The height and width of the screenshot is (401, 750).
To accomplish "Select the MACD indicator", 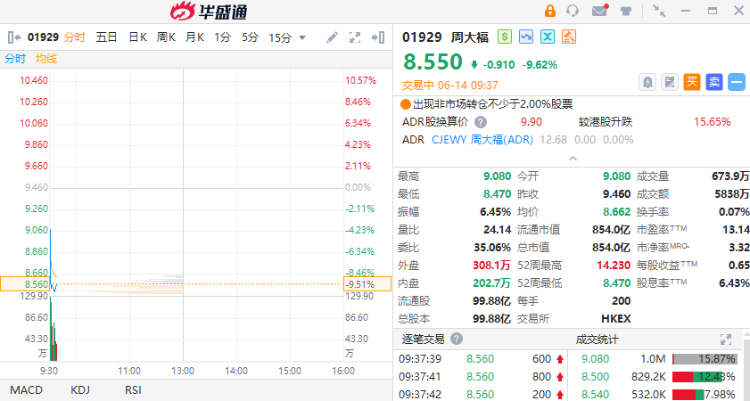I will pyautogui.click(x=26, y=390).
